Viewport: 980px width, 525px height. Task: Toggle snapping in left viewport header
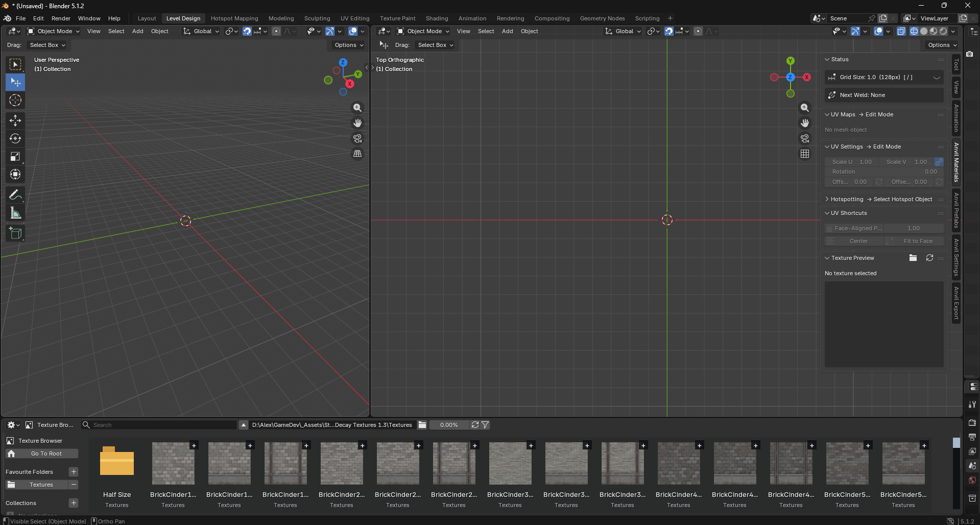(247, 31)
